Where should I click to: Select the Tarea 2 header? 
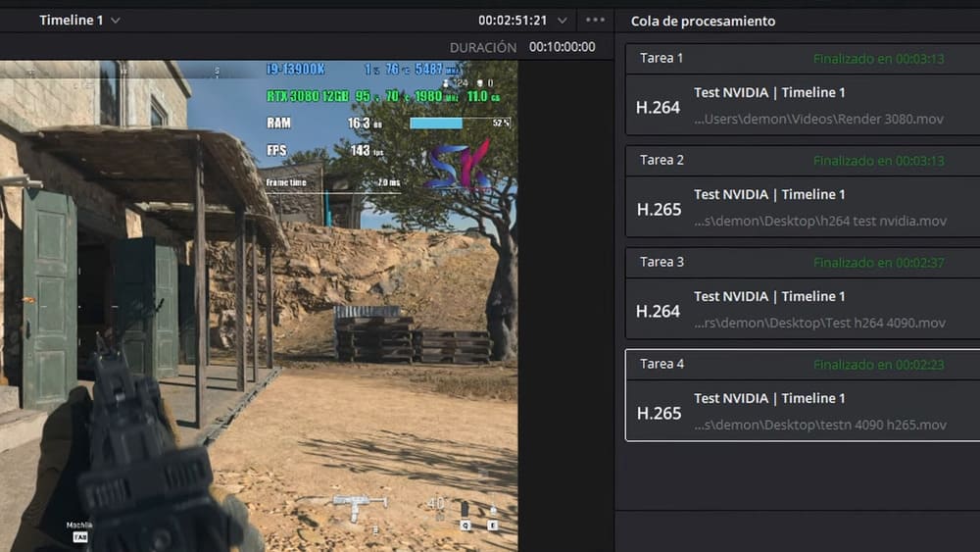pos(803,160)
